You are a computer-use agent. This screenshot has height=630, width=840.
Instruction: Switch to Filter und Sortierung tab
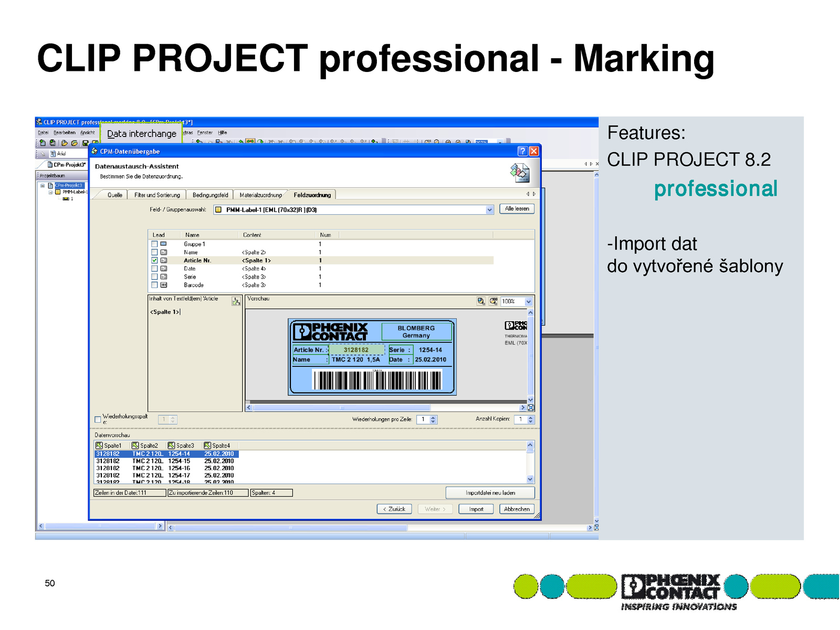pos(157,195)
